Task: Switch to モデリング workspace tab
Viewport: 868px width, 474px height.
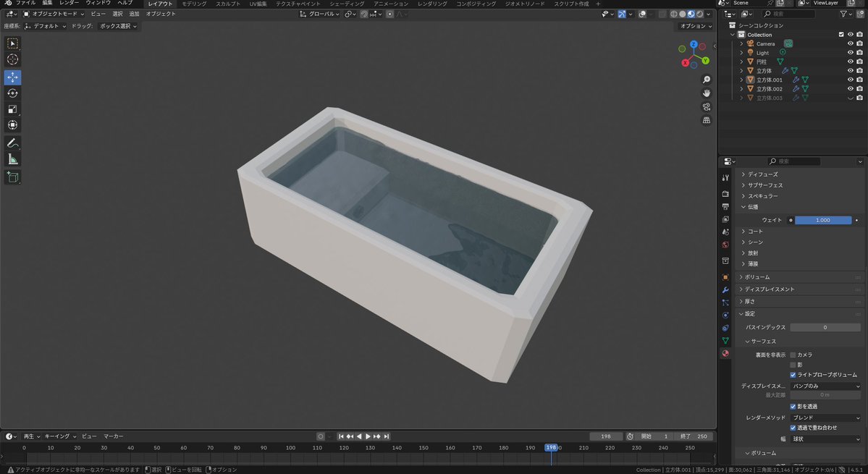Action: tap(194, 4)
